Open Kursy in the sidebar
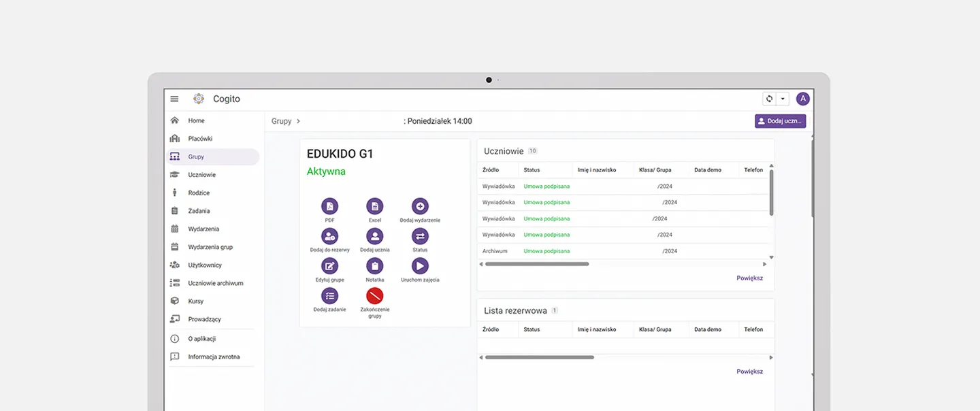 click(213, 301)
